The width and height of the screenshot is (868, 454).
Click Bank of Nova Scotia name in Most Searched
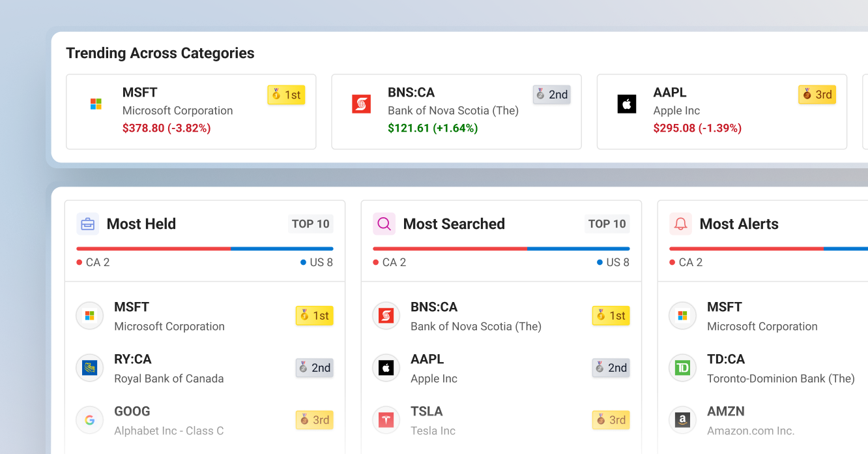476,327
